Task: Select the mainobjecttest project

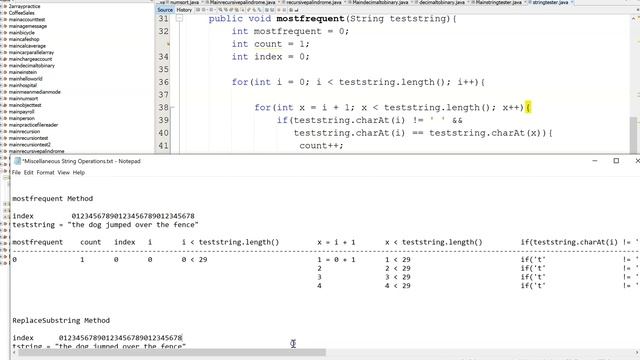Action: point(25,105)
